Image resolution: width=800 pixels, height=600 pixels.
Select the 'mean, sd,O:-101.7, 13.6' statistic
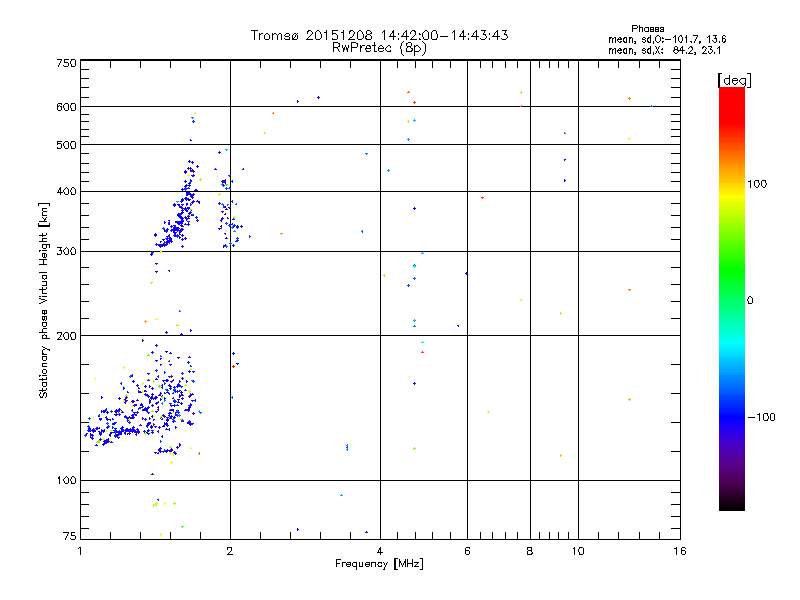coord(667,39)
